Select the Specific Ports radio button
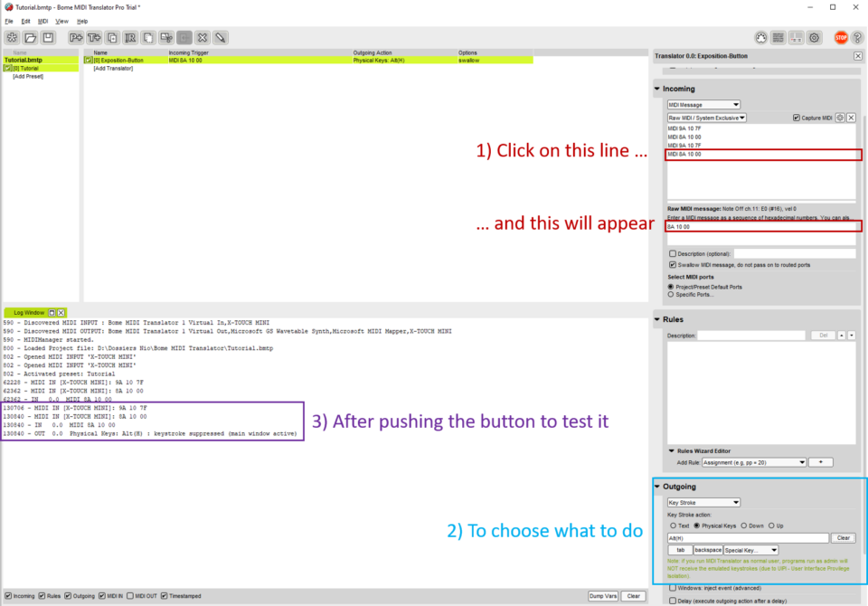Screen dimensions: 868x606 [670, 294]
